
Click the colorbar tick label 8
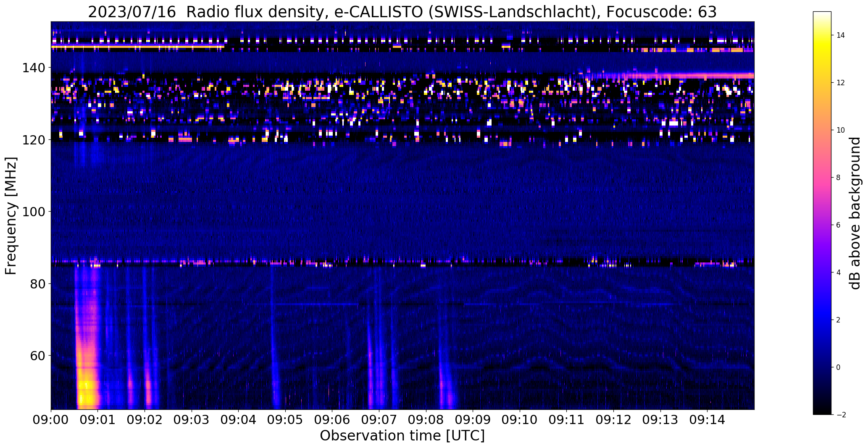point(839,178)
